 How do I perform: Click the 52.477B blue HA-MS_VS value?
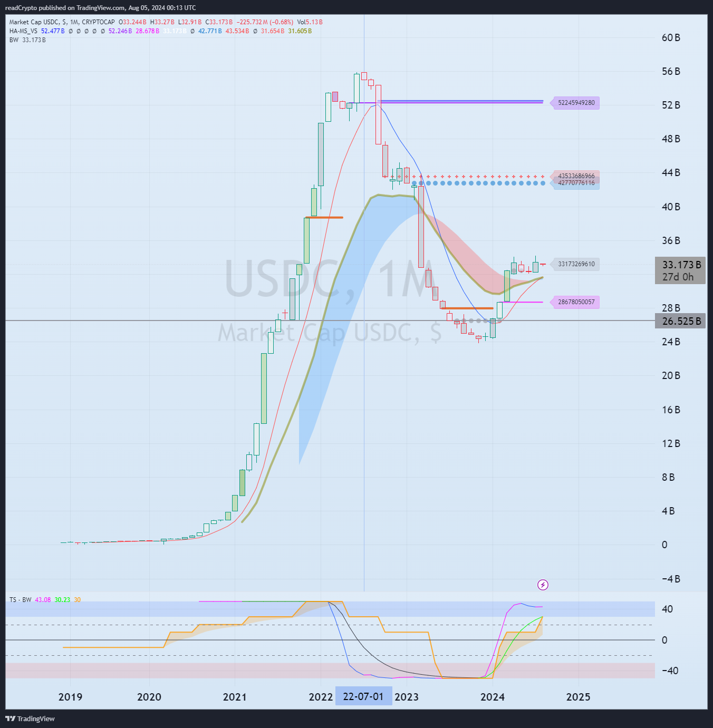(x=53, y=31)
